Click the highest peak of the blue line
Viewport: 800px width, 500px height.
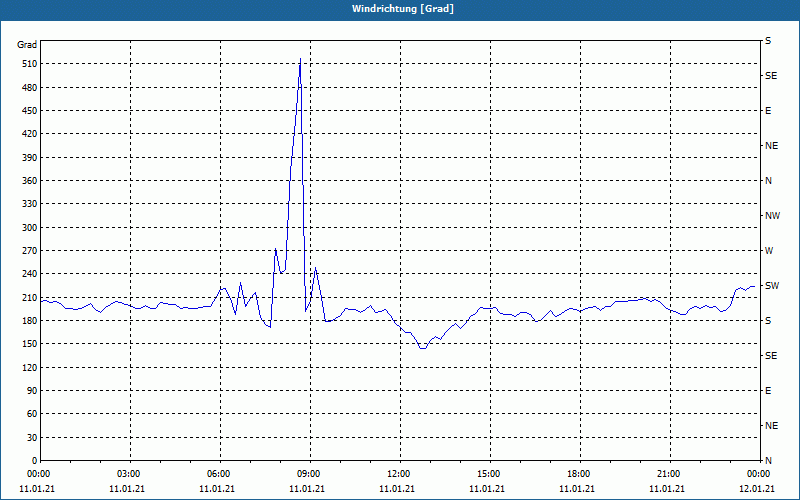(x=300, y=59)
